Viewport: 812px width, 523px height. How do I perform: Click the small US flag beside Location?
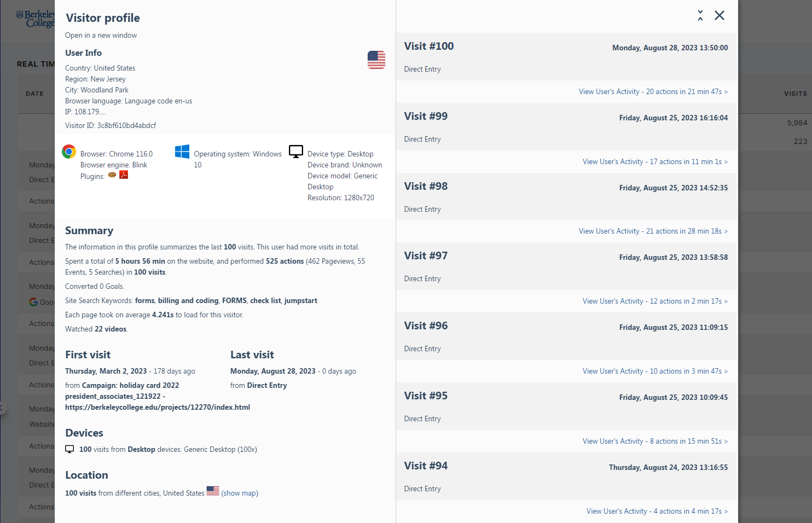click(213, 491)
